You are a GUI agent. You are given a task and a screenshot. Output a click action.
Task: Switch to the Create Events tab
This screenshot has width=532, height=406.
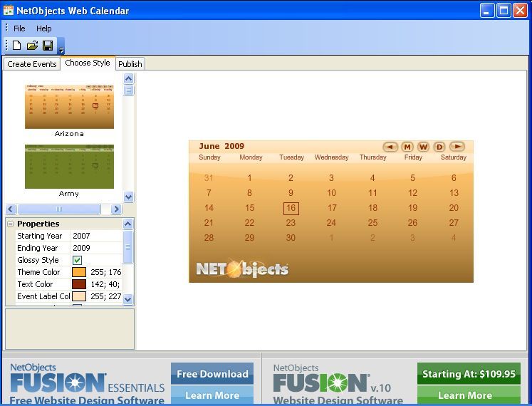(32, 64)
